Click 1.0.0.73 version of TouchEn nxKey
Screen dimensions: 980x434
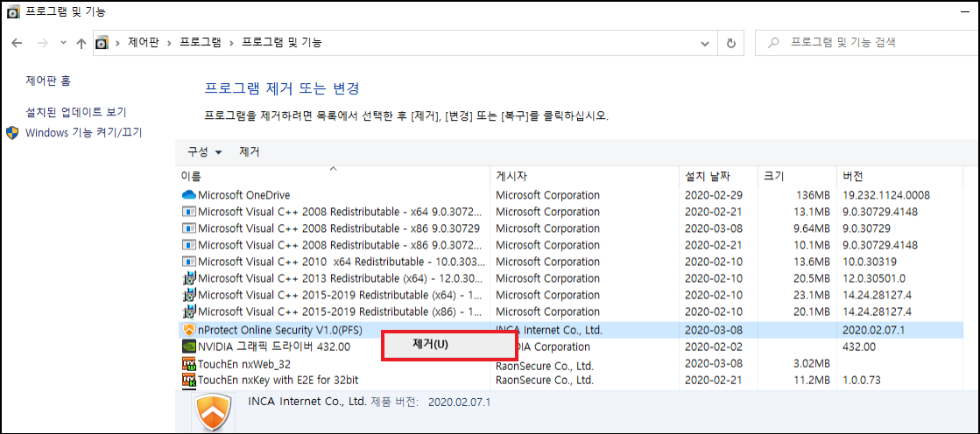click(x=861, y=380)
